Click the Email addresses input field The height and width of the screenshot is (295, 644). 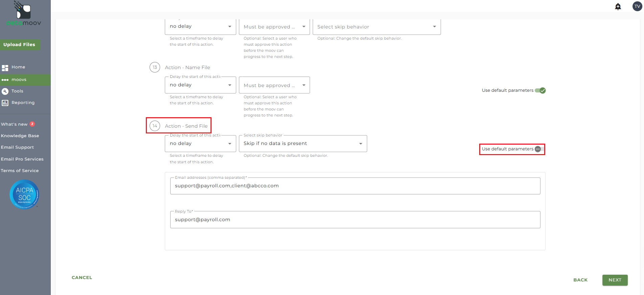355,186
